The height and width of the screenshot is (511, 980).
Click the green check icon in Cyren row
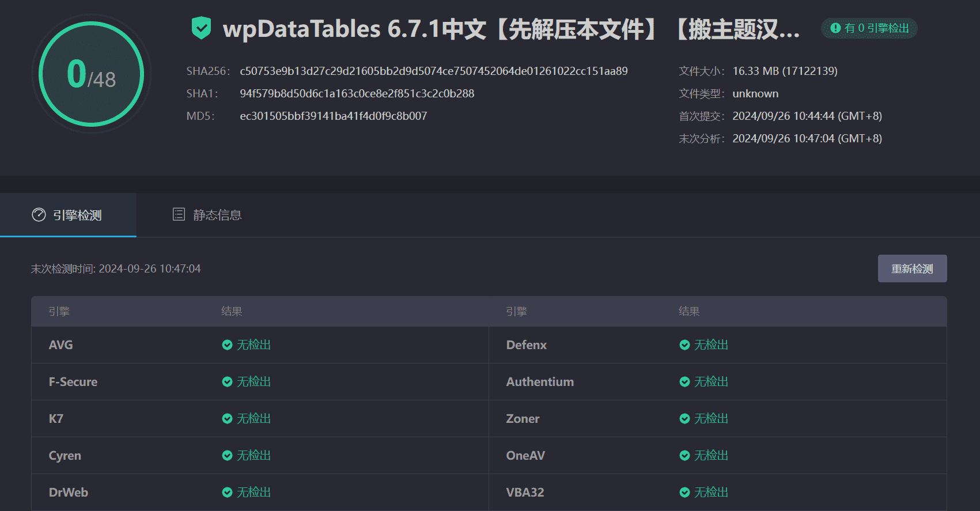[x=227, y=455]
